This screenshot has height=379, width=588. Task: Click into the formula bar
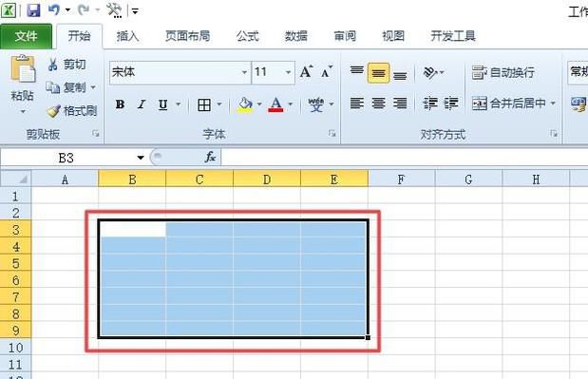(405, 158)
